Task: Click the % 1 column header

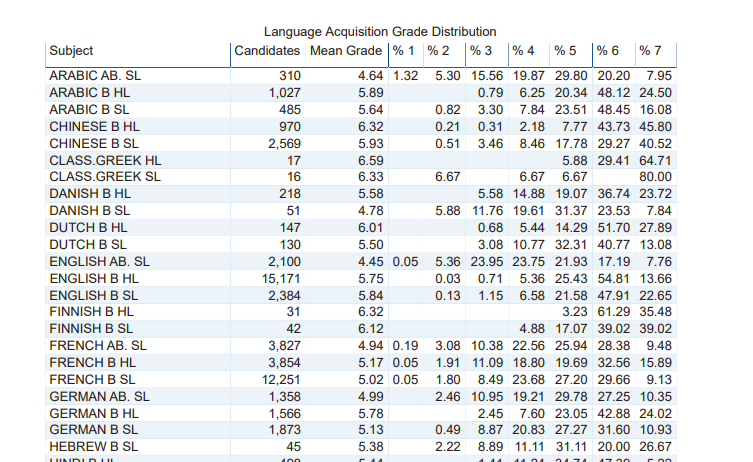Action: coord(403,51)
